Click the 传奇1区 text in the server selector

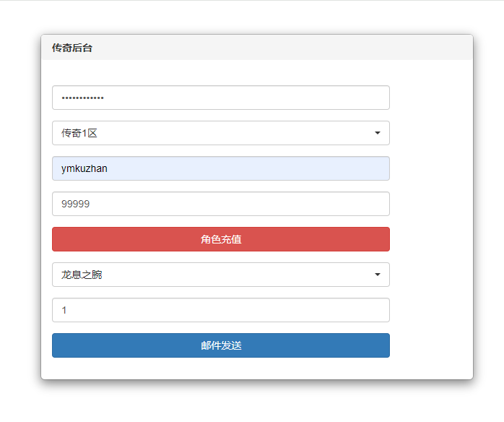pyautogui.click(x=79, y=133)
